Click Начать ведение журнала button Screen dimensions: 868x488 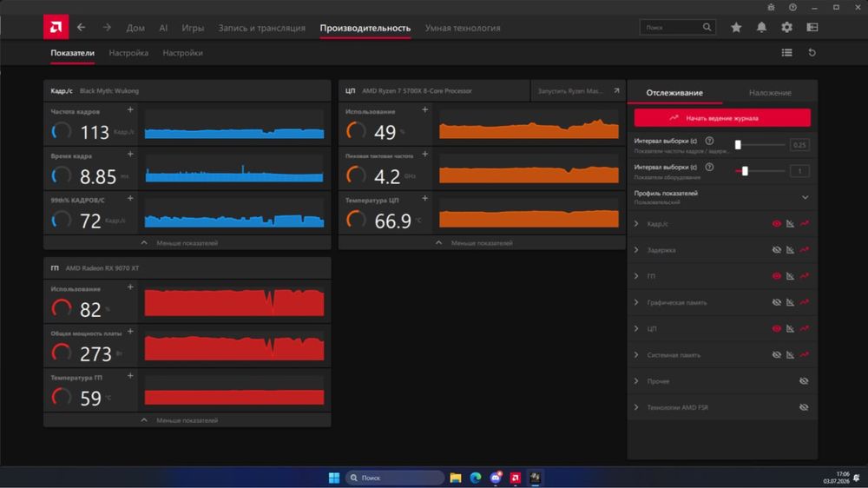click(x=722, y=118)
